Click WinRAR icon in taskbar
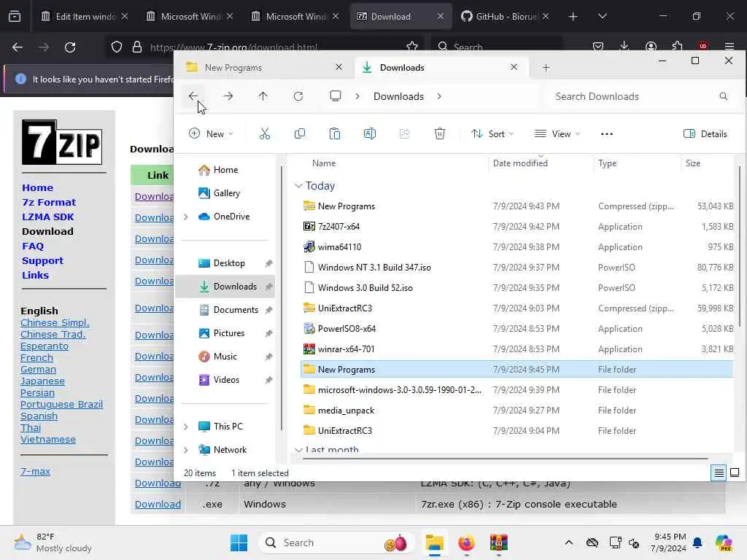The height and width of the screenshot is (560, 747). (x=499, y=542)
